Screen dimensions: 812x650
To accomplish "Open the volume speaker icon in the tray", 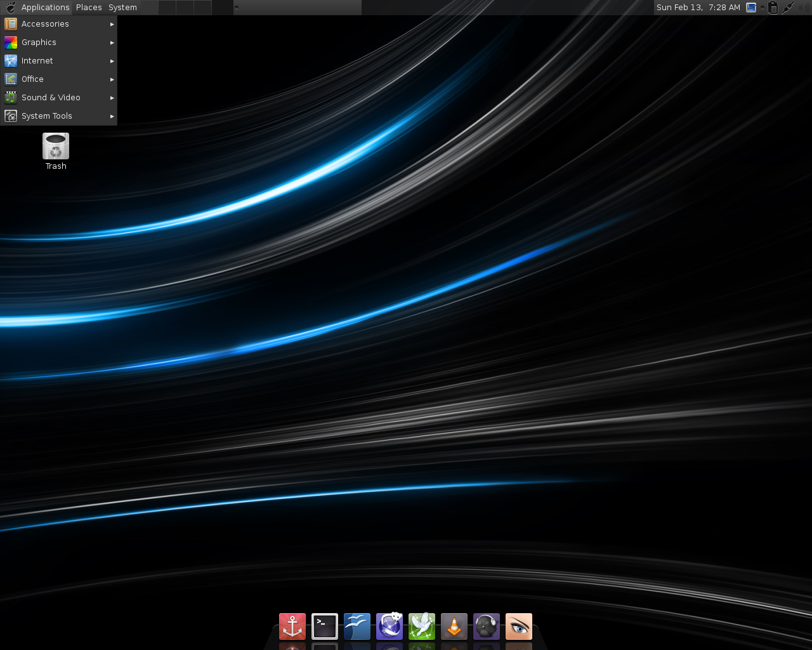I will tap(803, 8).
